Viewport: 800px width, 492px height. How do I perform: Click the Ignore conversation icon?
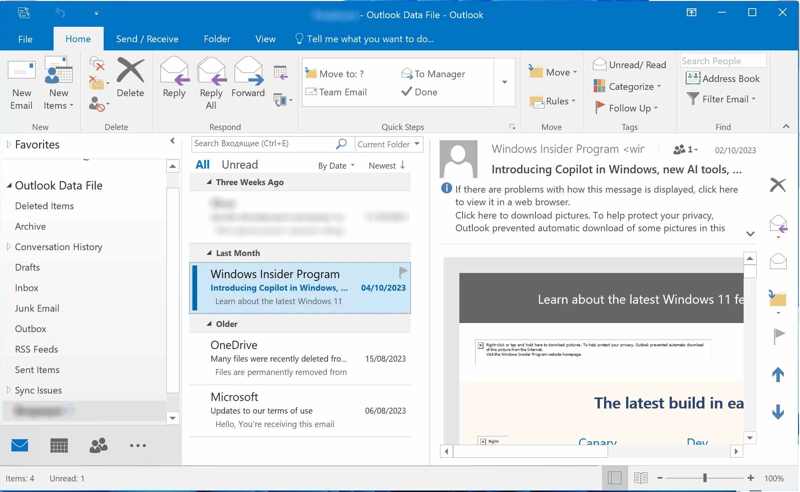(x=97, y=64)
